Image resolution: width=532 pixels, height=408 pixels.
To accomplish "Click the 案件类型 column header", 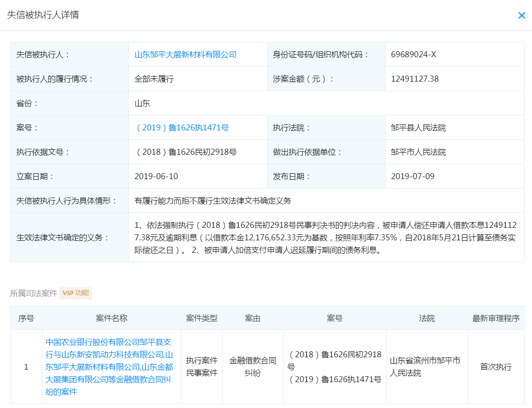I will [x=202, y=318].
